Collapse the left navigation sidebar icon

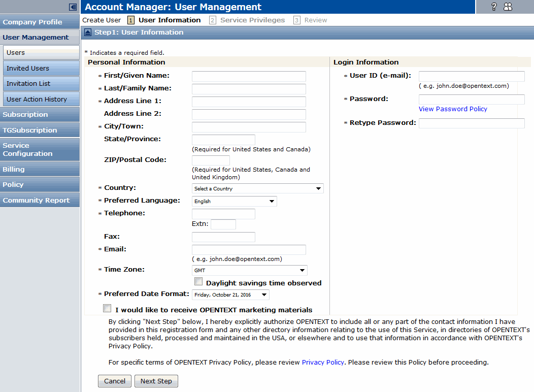pos(73,7)
